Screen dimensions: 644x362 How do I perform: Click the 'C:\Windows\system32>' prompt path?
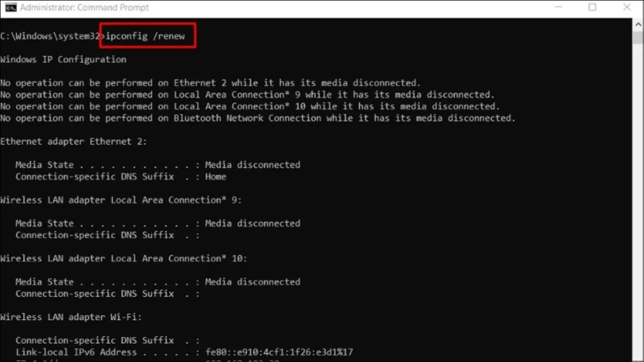(x=50, y=36)
